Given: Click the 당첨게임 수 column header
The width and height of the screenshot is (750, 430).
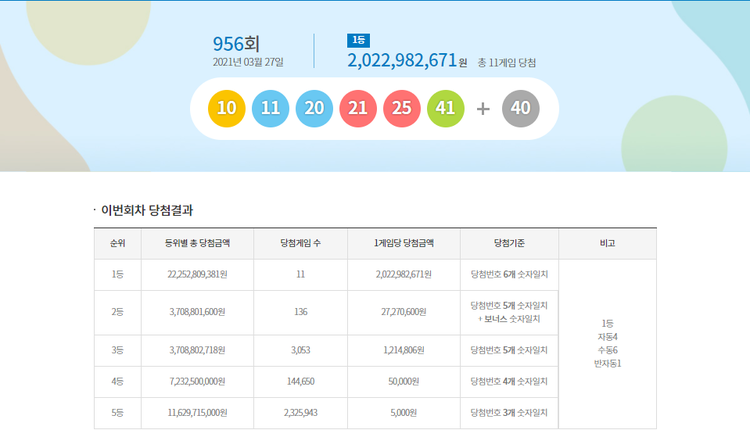Looking at the screenshot, I should pos(300,243).
